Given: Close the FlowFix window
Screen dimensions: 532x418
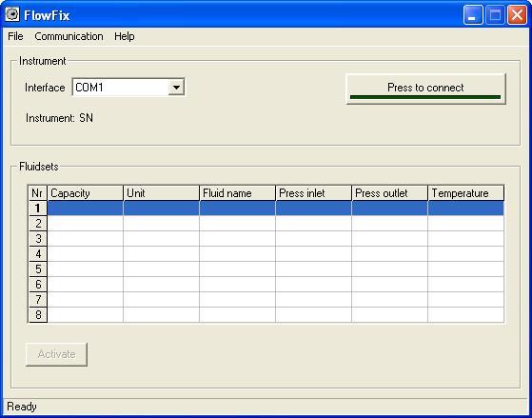Looking at the screenshot, I should coord(517,15).
